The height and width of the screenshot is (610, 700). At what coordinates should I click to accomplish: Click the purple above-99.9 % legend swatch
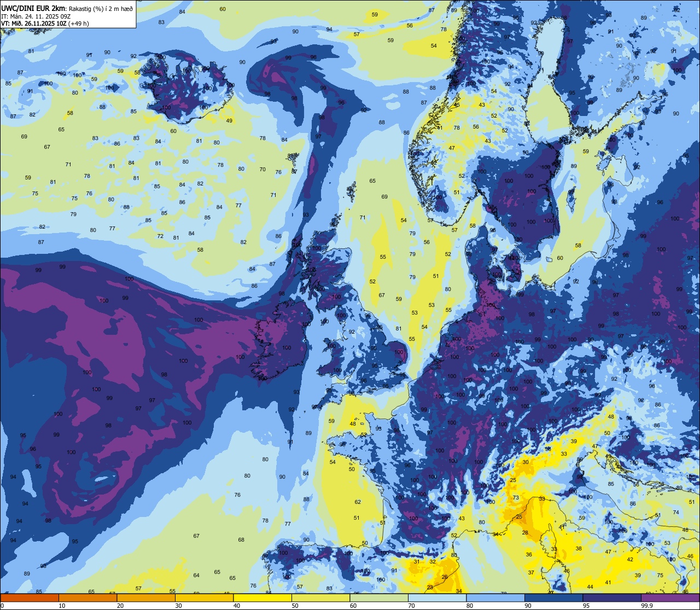670,597
